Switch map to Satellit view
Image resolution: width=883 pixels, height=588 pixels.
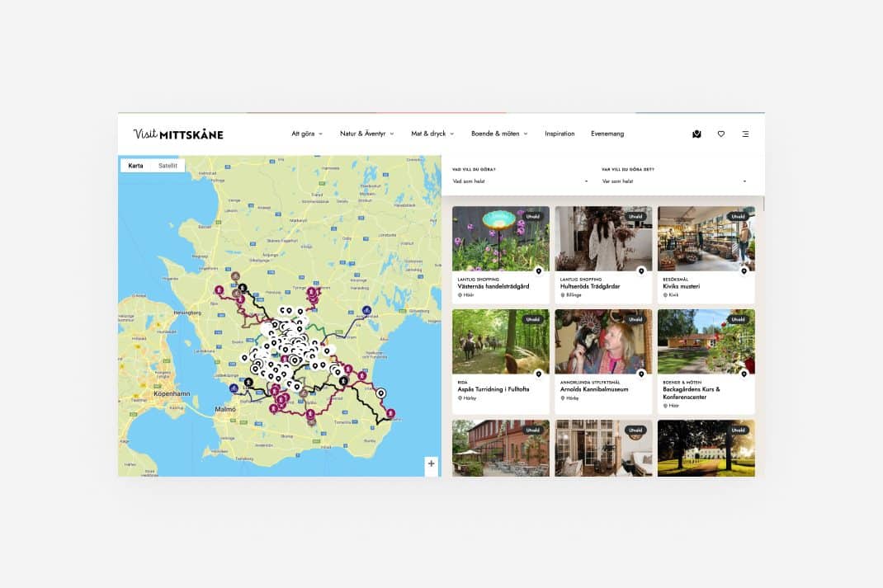point(168,166)
